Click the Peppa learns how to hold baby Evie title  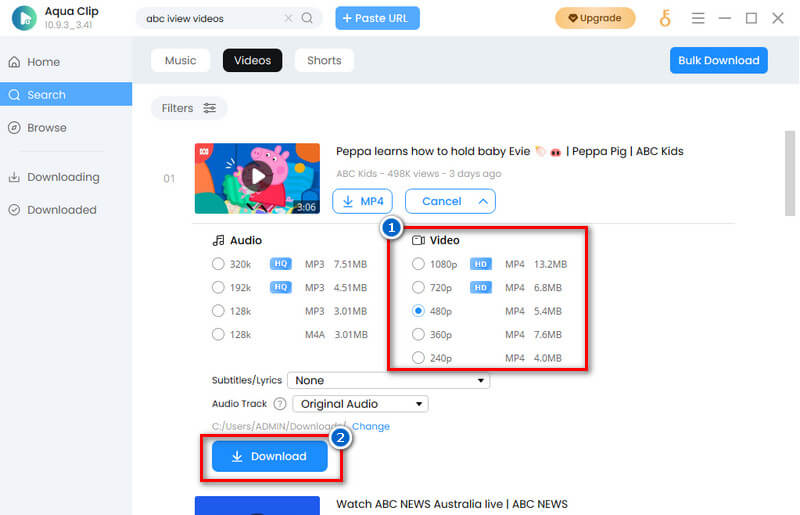[x=509, y=151]
